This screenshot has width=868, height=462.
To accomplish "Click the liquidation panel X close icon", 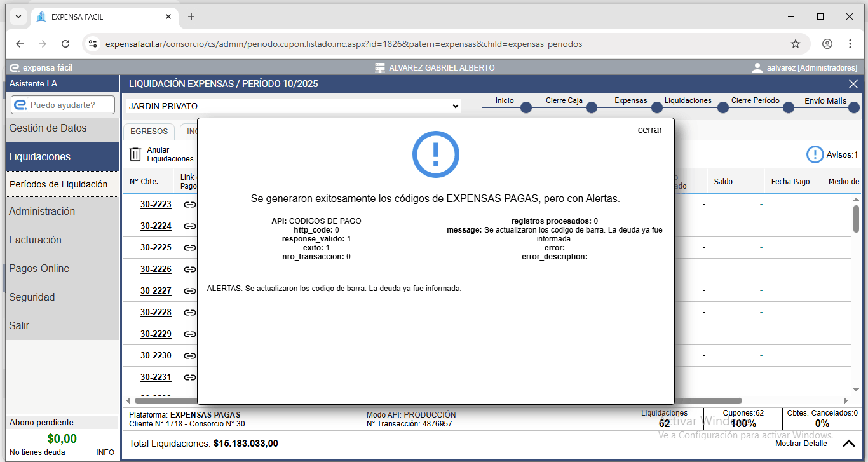I will [x=853, y=84].
